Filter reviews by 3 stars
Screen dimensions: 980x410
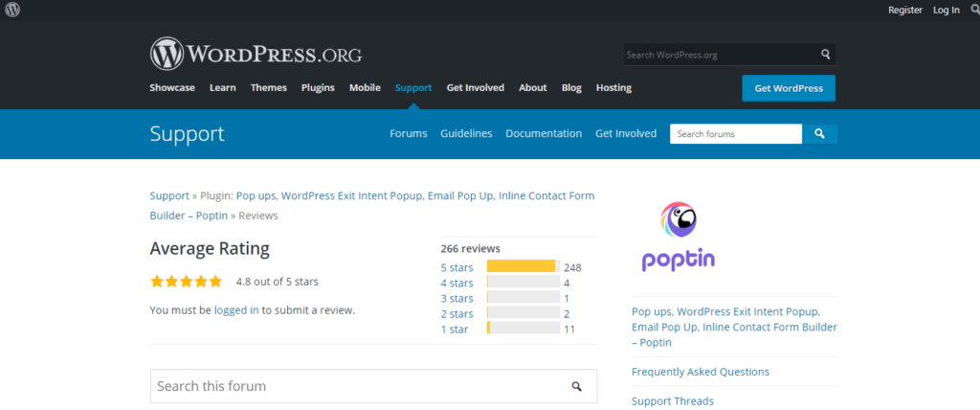(457, 299)
